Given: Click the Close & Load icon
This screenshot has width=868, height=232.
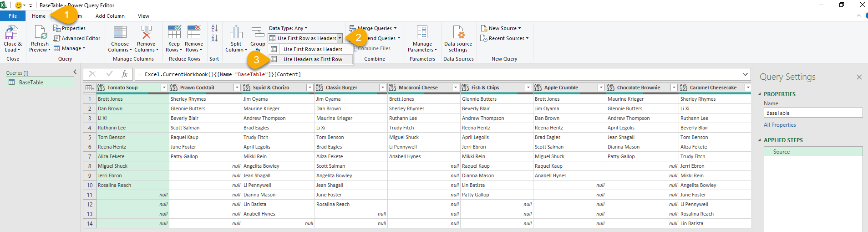Looking at the screenshot, I should point(12,33).
